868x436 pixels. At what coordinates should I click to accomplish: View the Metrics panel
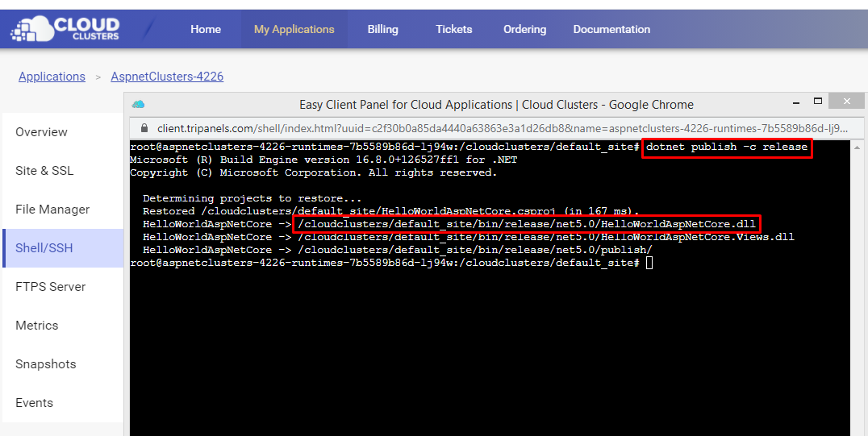click(x=37, y=326)
